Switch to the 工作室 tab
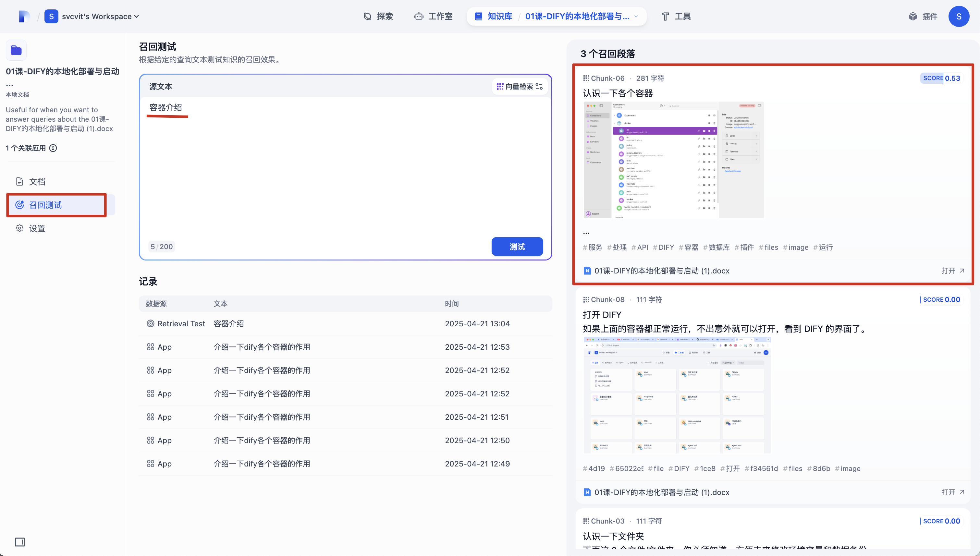 434,17
